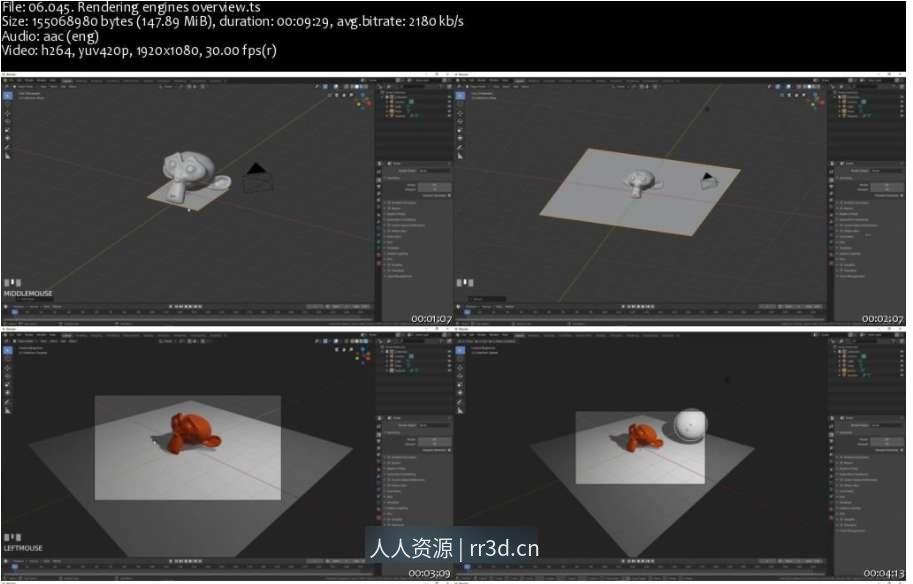Open Render Engine dropdown in 00:01:07 frame
The width and height of the screenshot is (913, 584).
point(434,171)
